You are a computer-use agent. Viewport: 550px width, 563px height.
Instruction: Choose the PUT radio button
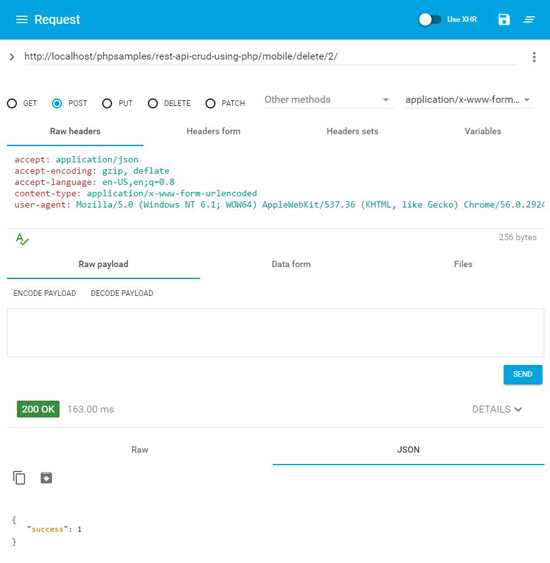(x=107, y=103)
